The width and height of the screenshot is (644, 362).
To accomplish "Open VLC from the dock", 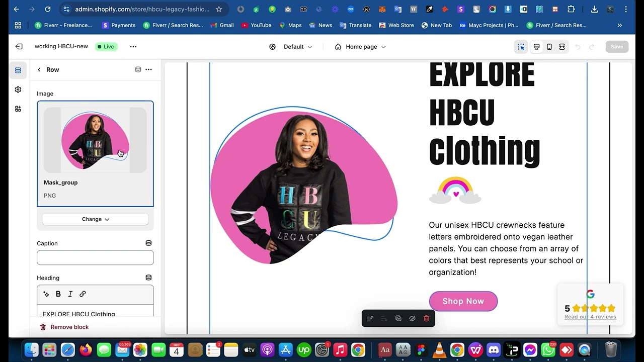I will tap(439, 349).
